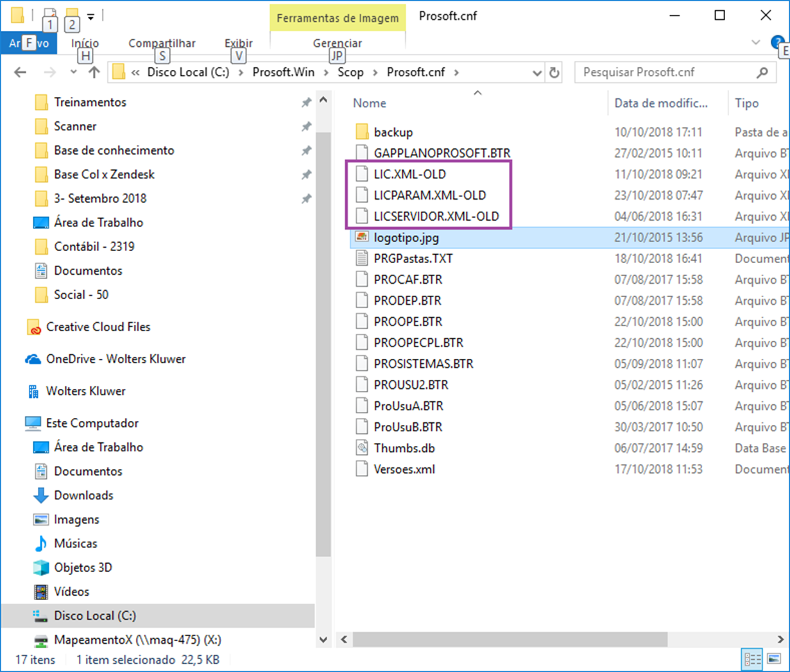Click the pin icon beside Base de conhecimento
Image resolution: width=790 pixels, height=672 pixels.
[x=306, y=151]
